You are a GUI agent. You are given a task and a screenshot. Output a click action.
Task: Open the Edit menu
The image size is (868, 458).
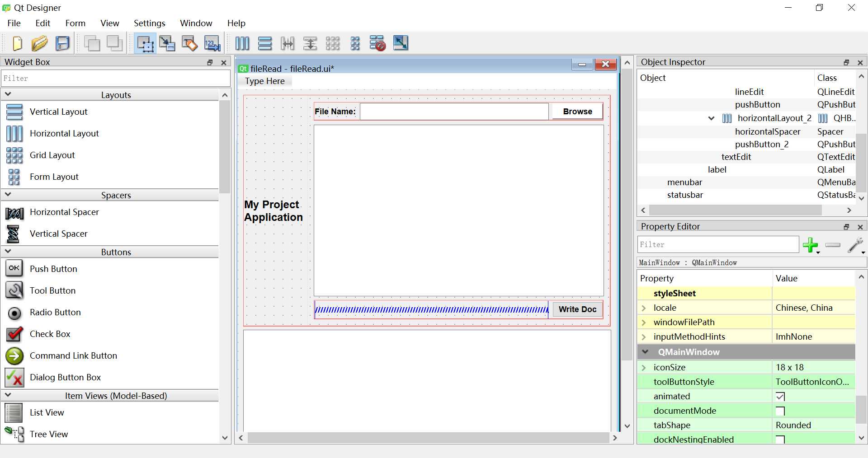[43, 23]
